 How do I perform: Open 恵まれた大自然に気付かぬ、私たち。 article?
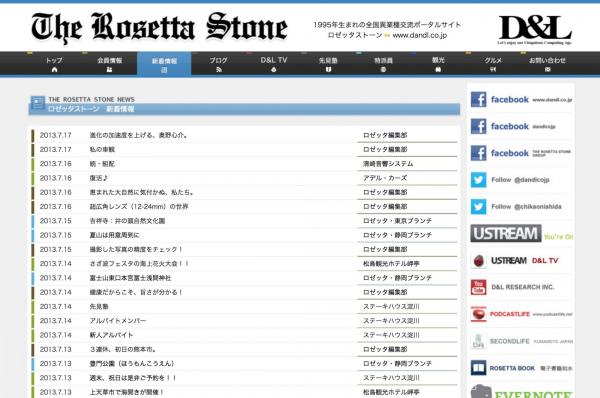tap(142, 192)
